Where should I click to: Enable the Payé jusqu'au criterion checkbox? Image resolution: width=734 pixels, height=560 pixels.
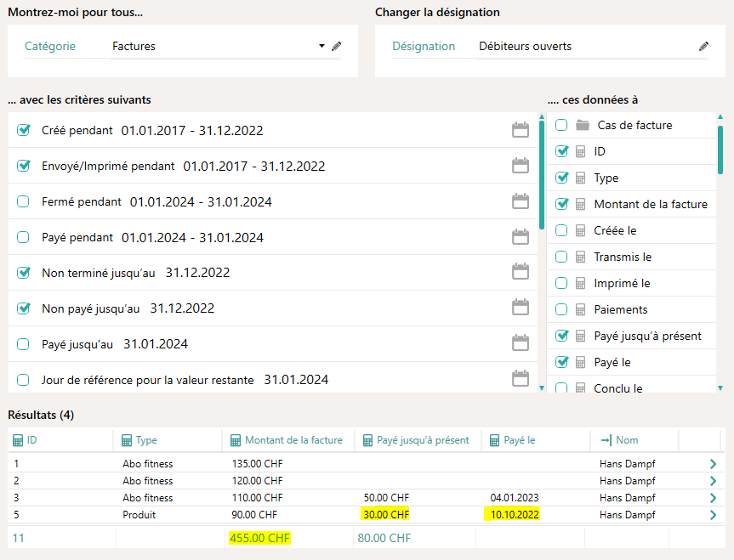(x=24, y=344)
